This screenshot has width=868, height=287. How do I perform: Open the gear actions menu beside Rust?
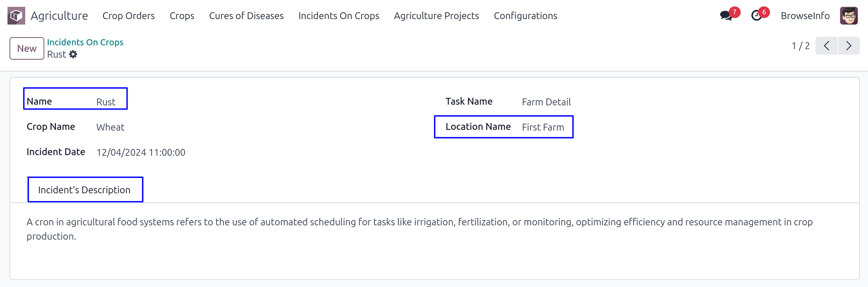point(73,54)
